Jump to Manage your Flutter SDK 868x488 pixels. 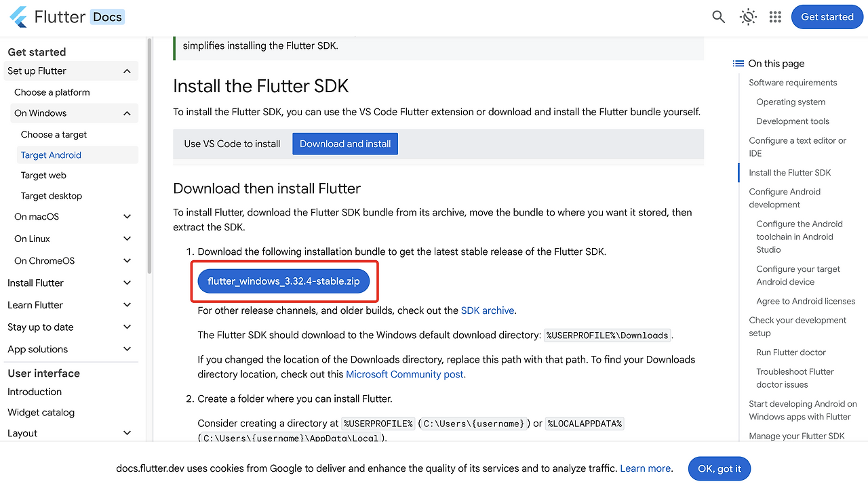point(797,436)
